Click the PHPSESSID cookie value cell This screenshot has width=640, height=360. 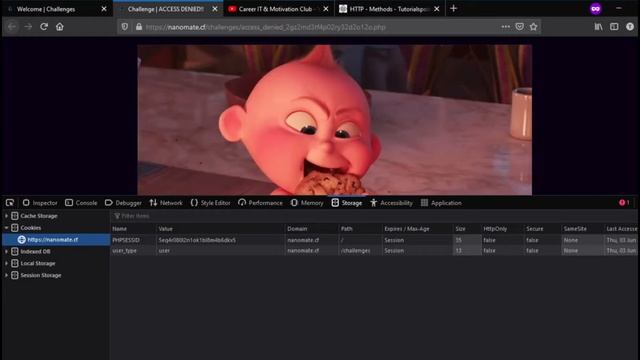pos(220,240)
